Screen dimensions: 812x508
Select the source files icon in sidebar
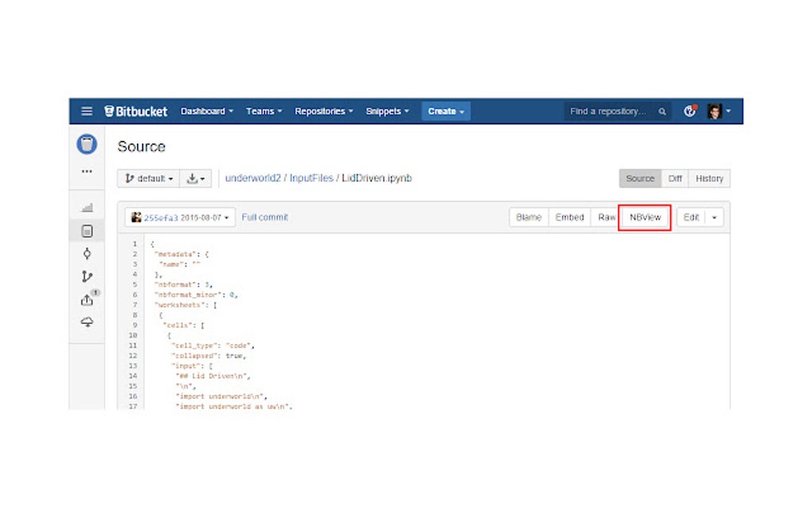[x=87, y=230]
